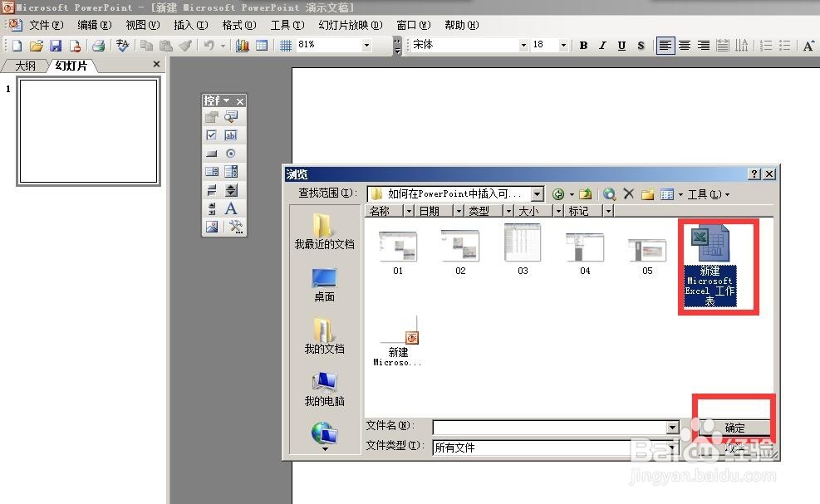Insert a table from the toolbar
Screen dimensions: 820x504
262,46
